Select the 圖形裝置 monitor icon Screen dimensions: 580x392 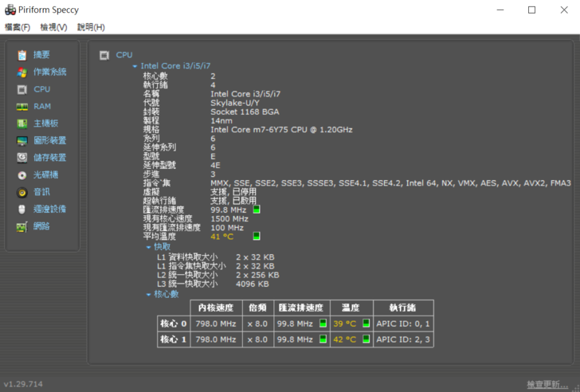22,140
